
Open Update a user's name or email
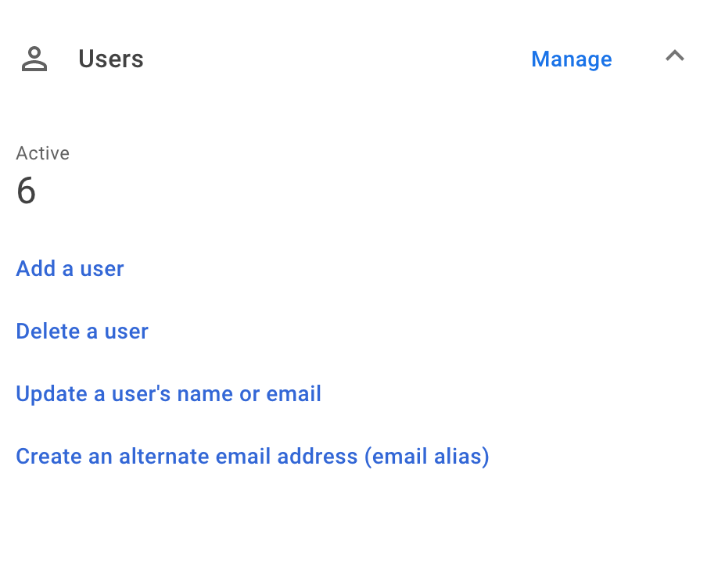(169, 393)
